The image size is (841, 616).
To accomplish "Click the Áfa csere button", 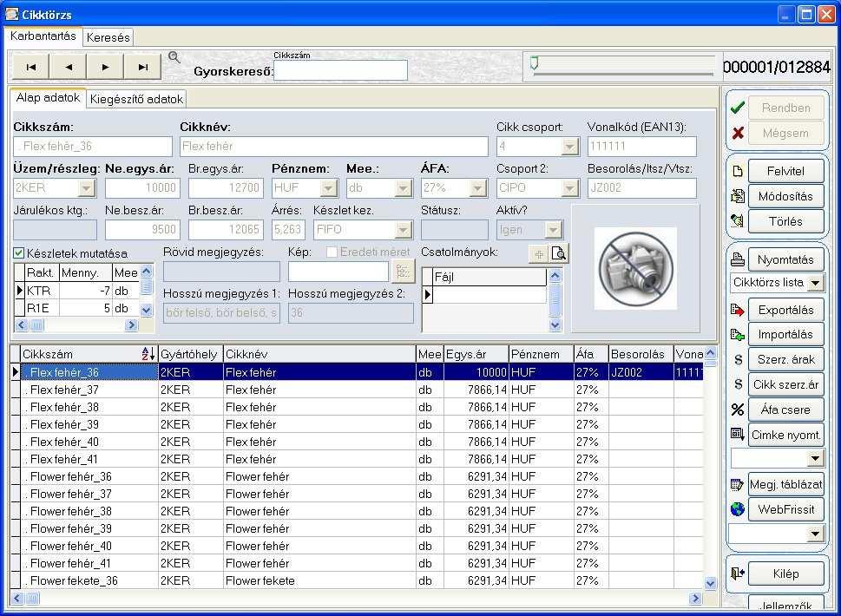I will (785, 410).
